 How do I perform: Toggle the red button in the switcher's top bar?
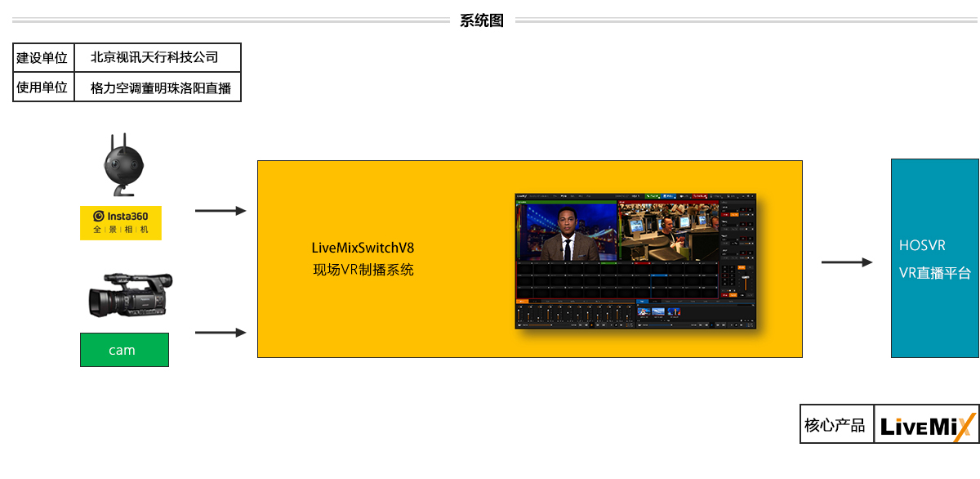coord(698,197)
